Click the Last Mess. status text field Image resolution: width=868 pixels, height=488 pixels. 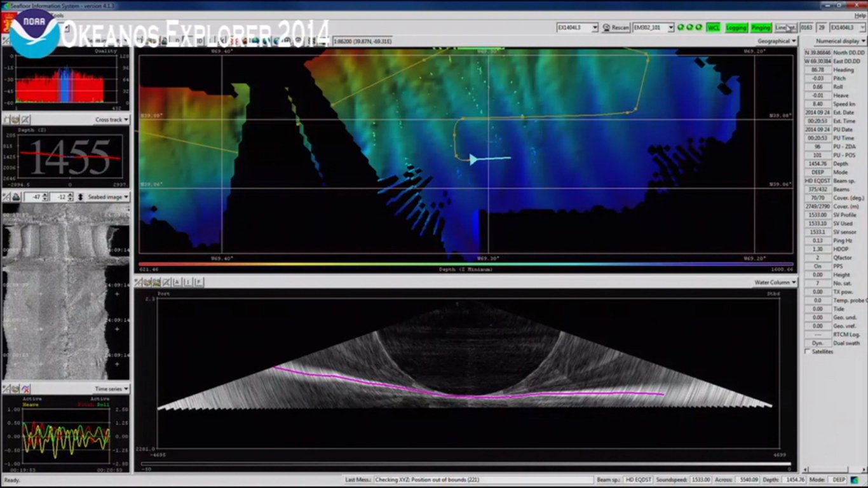tap(482, 480)
